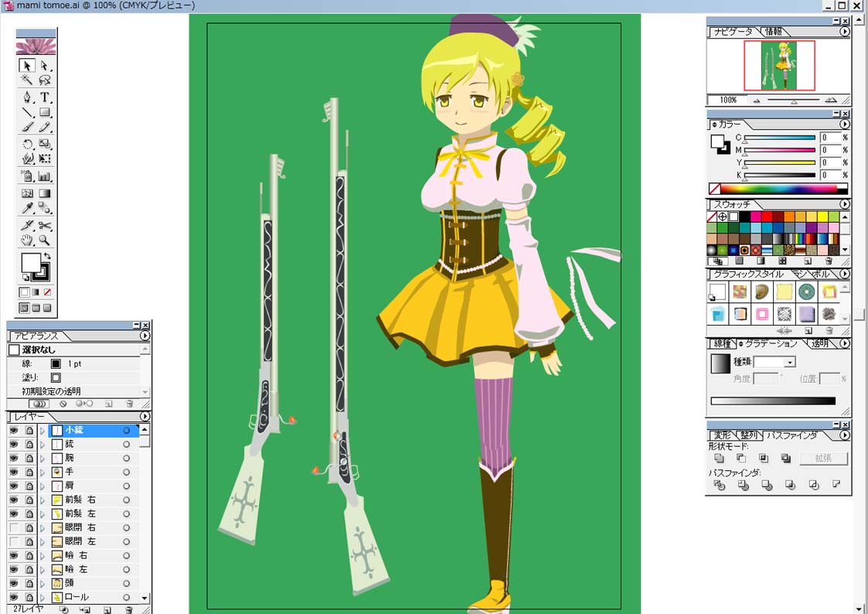Hide the 小銃 layer via eye icon

point(14,430)
